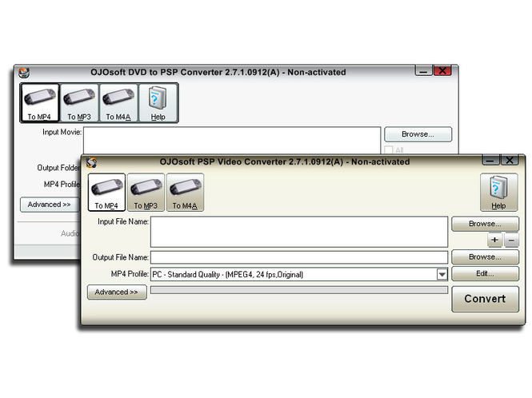The height and width of the screenshot is (398, 532).
Task: Minimize the DVD to PSP Converter window
Action: coord(423,70)
